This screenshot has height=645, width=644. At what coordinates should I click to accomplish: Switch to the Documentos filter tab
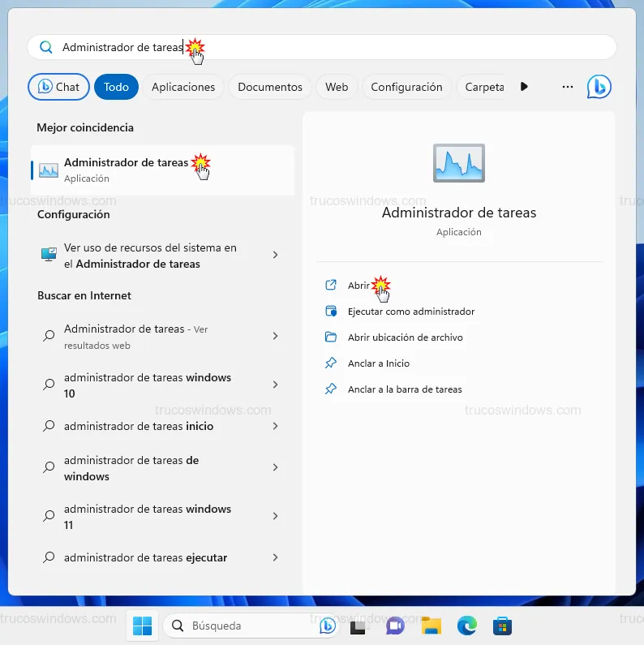[x=269, y=87]
